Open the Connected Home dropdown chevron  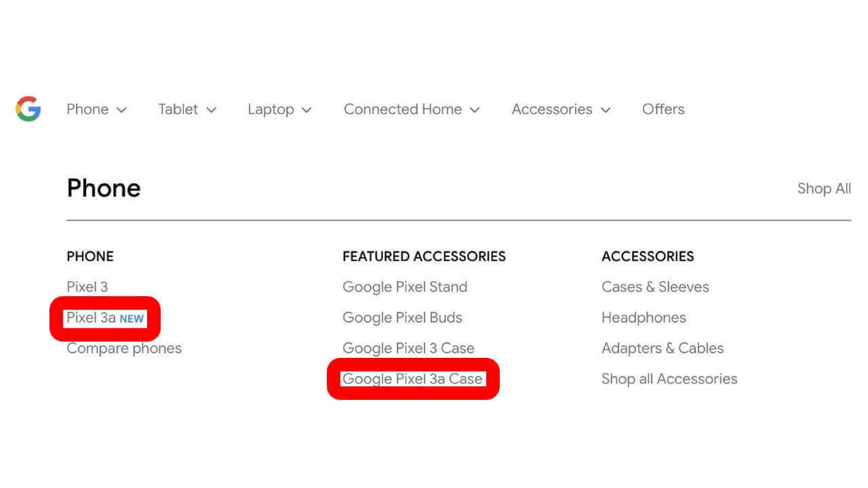(475, 110)
